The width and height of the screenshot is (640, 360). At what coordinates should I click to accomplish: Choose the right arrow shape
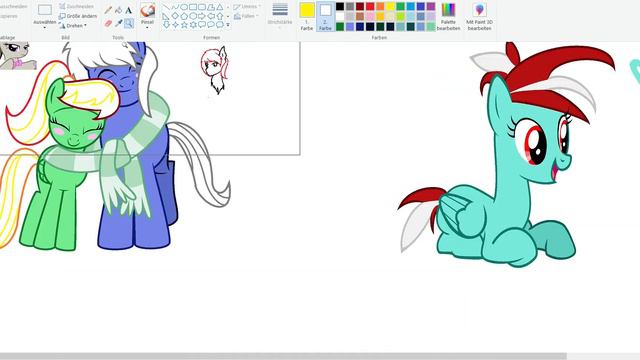(202, 16)
